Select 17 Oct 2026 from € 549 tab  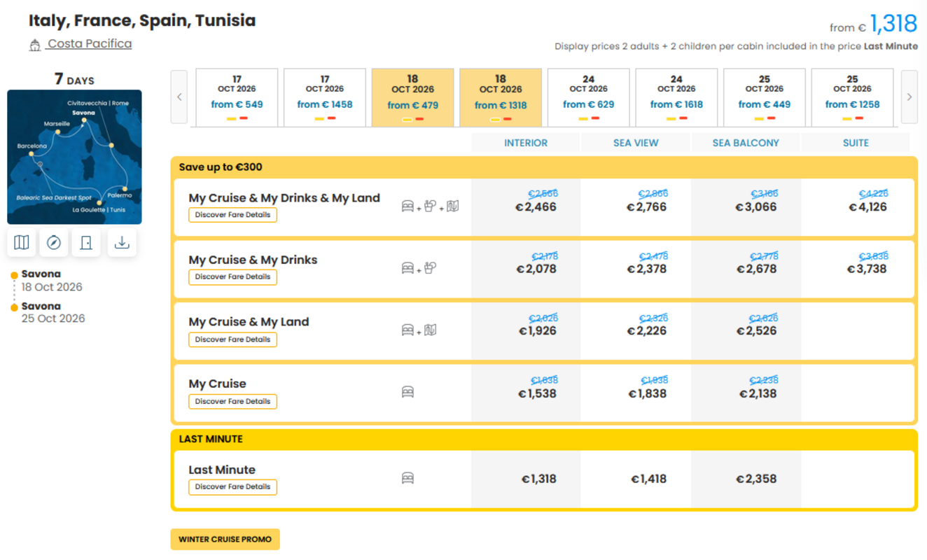click(x=237, y=97)
